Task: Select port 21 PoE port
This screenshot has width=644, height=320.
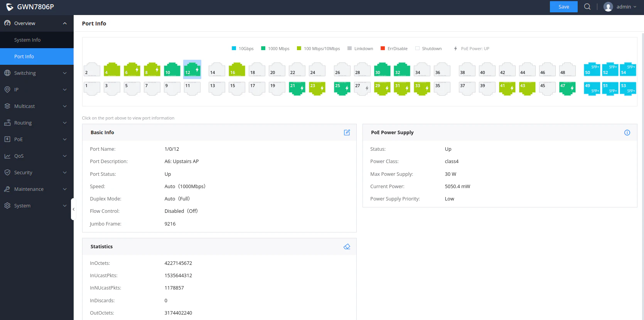Action: [x=297, y=89]
